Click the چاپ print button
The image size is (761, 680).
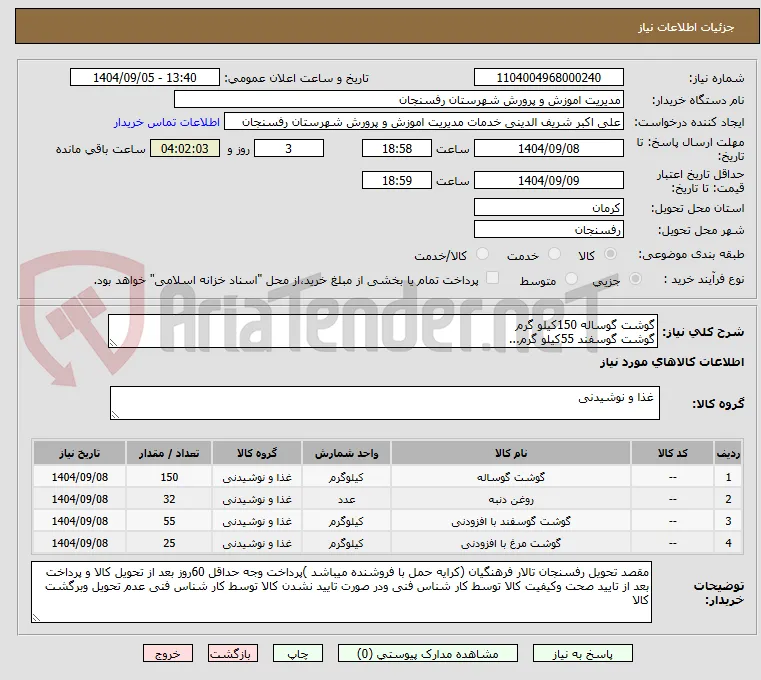[x=298, y=653]
